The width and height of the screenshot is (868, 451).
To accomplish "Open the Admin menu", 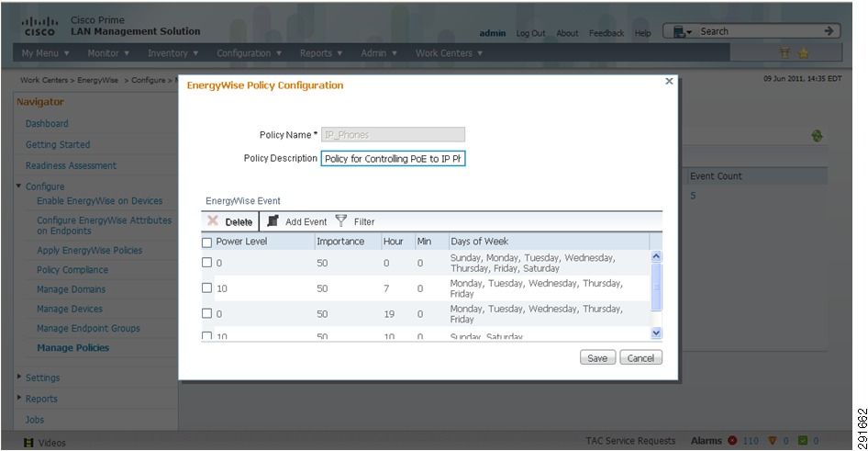I will pos(379,53).
